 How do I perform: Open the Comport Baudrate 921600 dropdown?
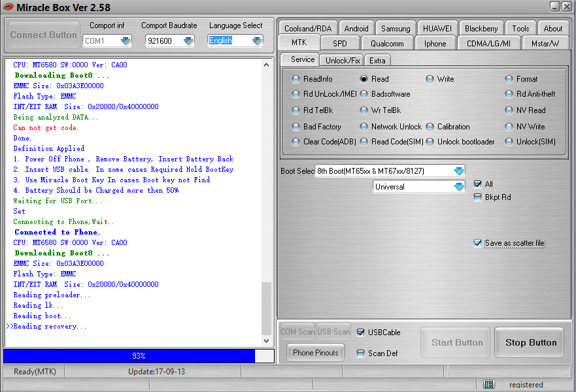tap(188, 41)
